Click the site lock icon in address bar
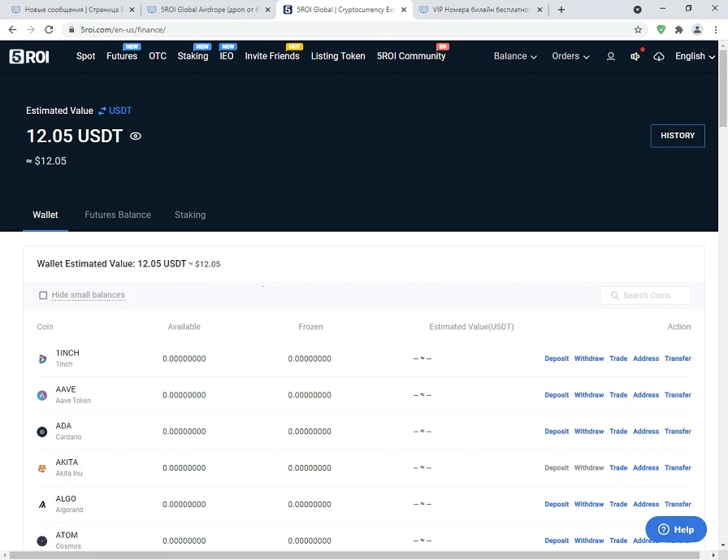The height and width of the screenshot is (560, 728). [x=71, y=30]
